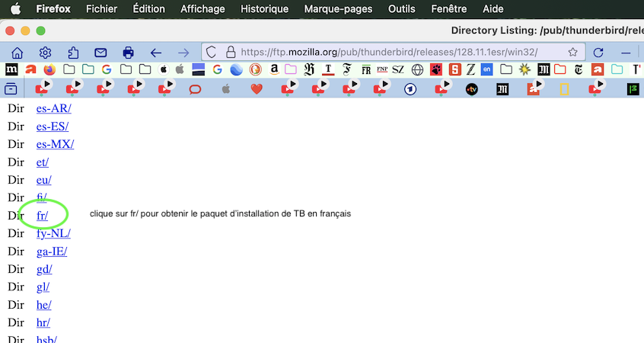Open the es-ES/ directory link
Screen dimensions: 644x343
(x=53, y=127)
